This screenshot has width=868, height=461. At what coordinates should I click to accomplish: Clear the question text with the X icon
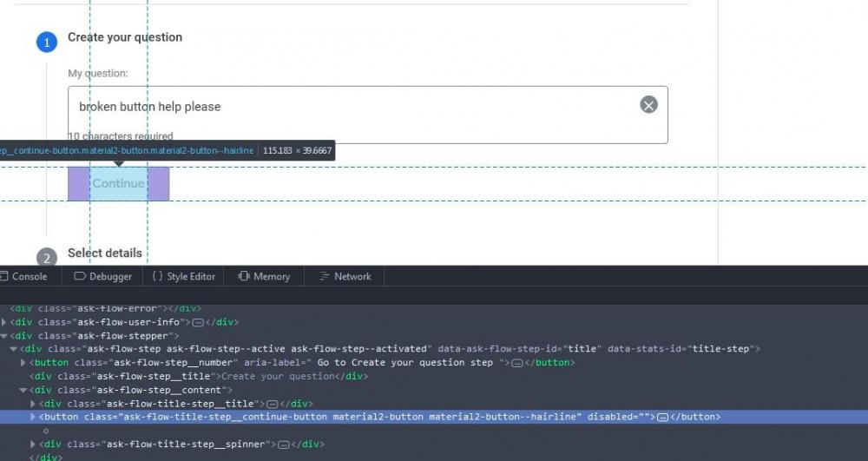648,105
